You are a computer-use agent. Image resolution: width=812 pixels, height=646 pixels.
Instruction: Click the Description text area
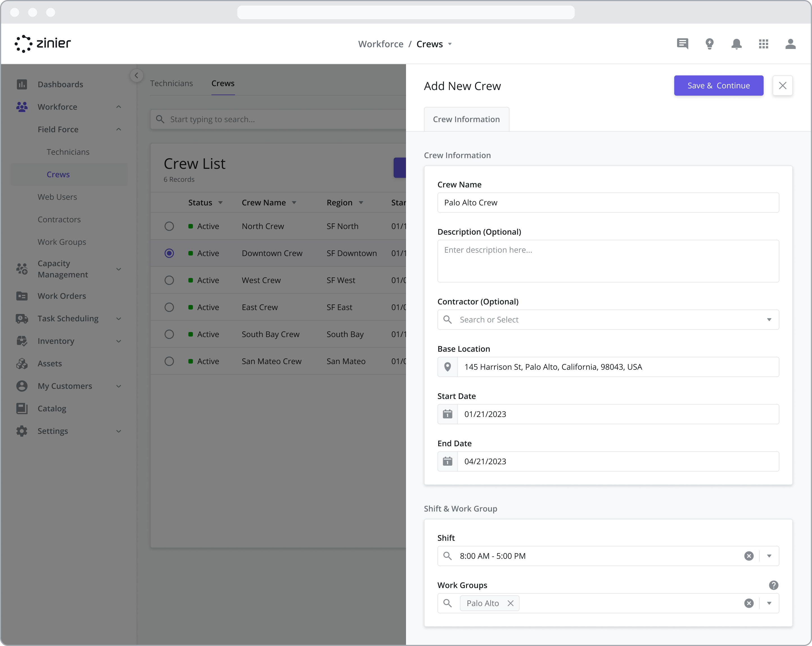point(608,261)
